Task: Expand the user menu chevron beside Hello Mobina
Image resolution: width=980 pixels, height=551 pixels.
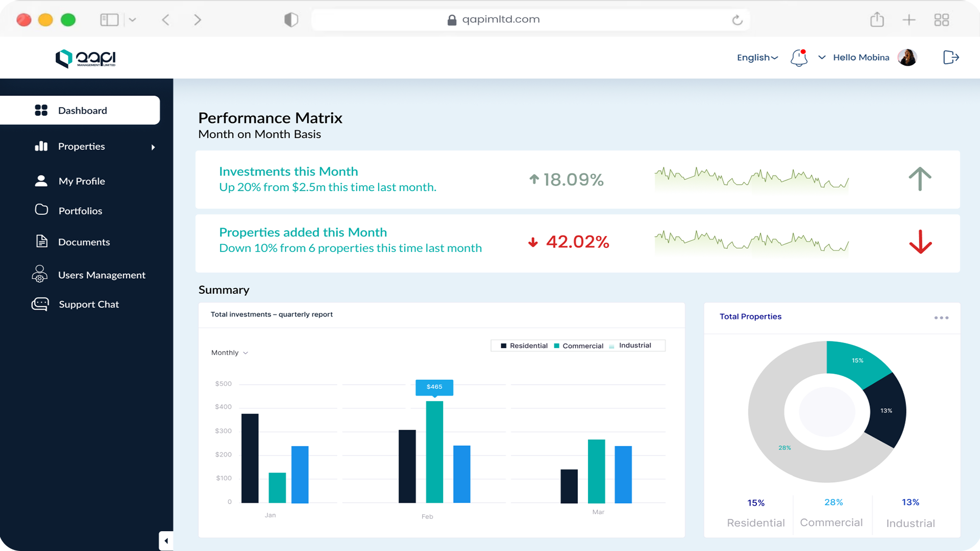Action: 822,58
